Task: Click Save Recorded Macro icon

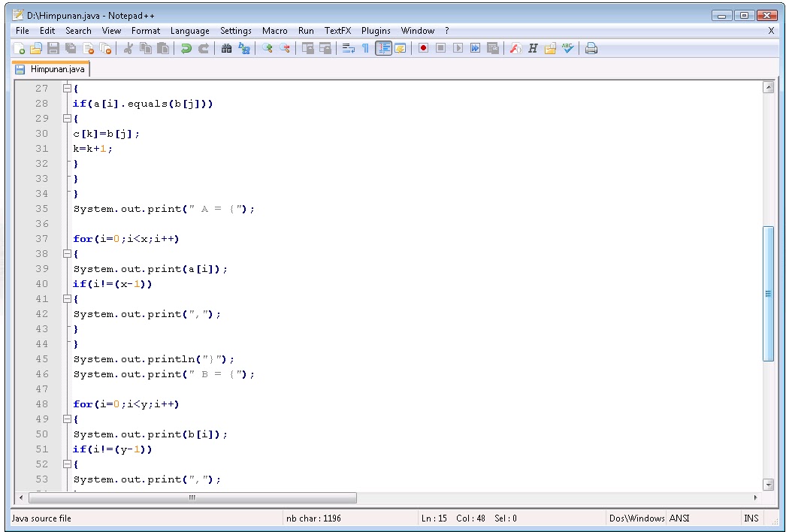Action: point(493,48)
